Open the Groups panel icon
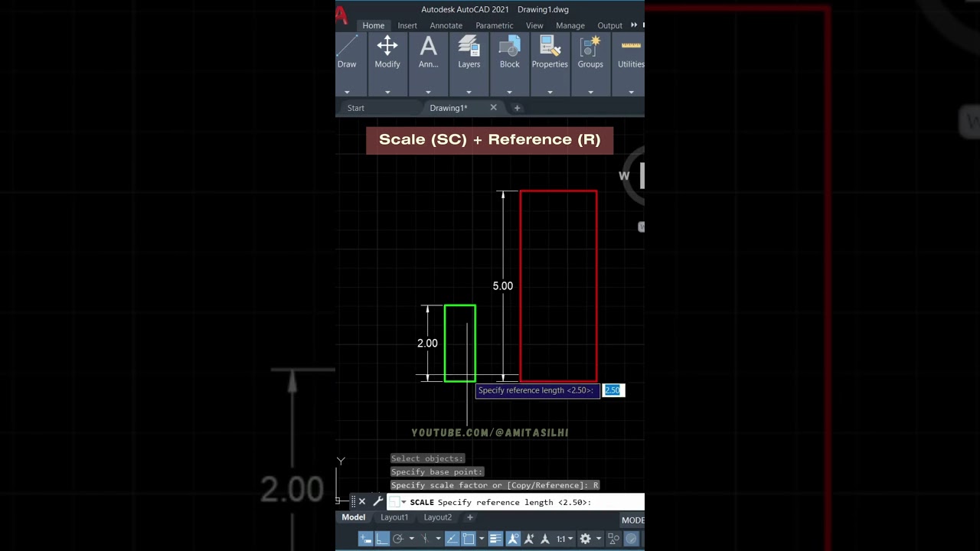980x551 pixels. [x=590, y=46]
